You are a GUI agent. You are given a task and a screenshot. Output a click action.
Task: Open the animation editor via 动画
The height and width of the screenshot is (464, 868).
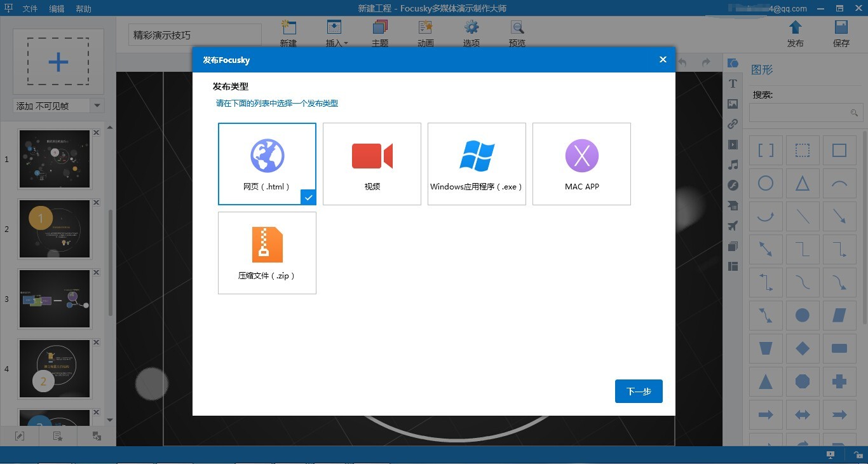(x=425, y=33)
